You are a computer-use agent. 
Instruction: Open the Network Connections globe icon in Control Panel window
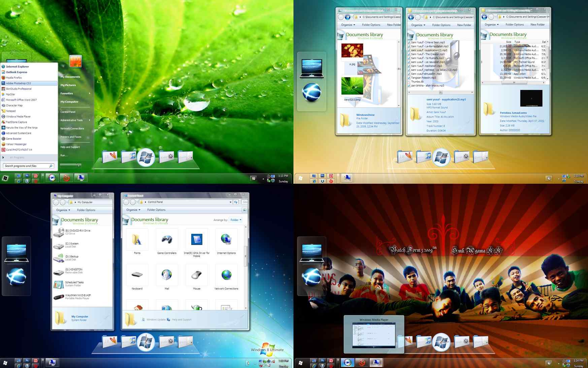226,275
